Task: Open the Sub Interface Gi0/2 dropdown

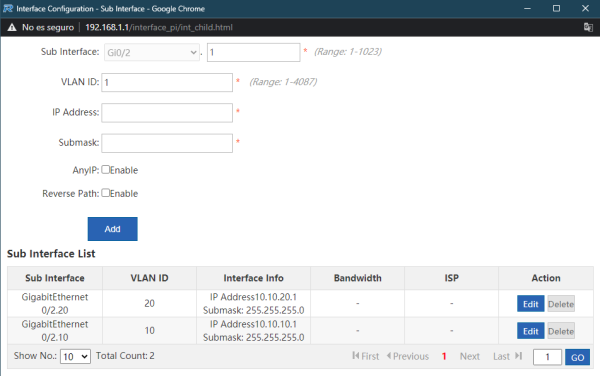Action: point(152,52)
